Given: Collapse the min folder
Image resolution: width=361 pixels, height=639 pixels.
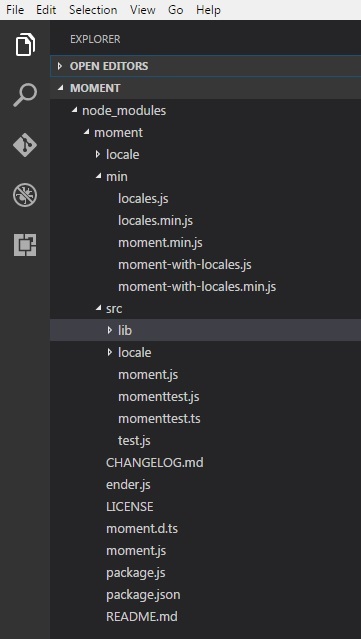Looking at the screenshot, I should click(205, 176).
